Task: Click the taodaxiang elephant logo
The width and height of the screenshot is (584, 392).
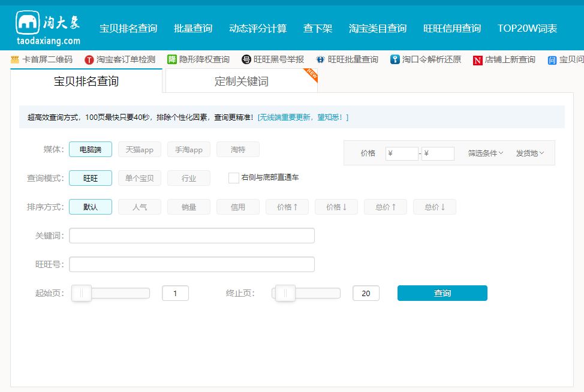Action: tap(48, 28)
